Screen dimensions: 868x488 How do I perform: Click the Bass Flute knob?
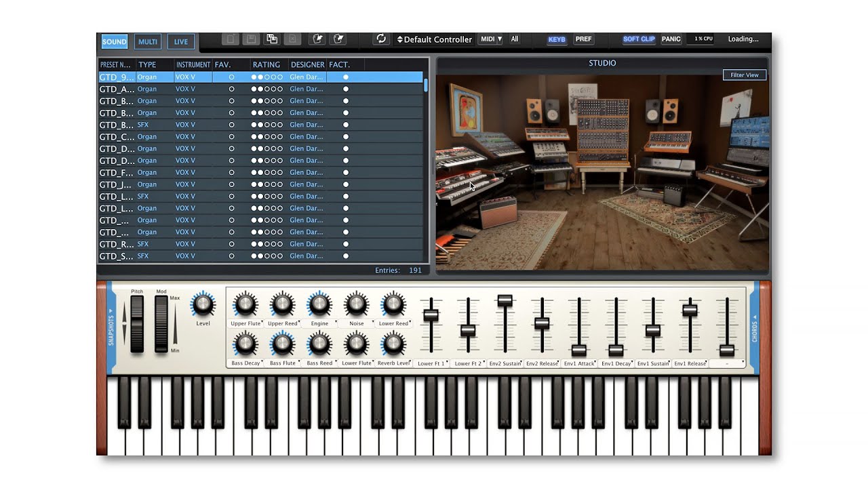tap(283, 345)
